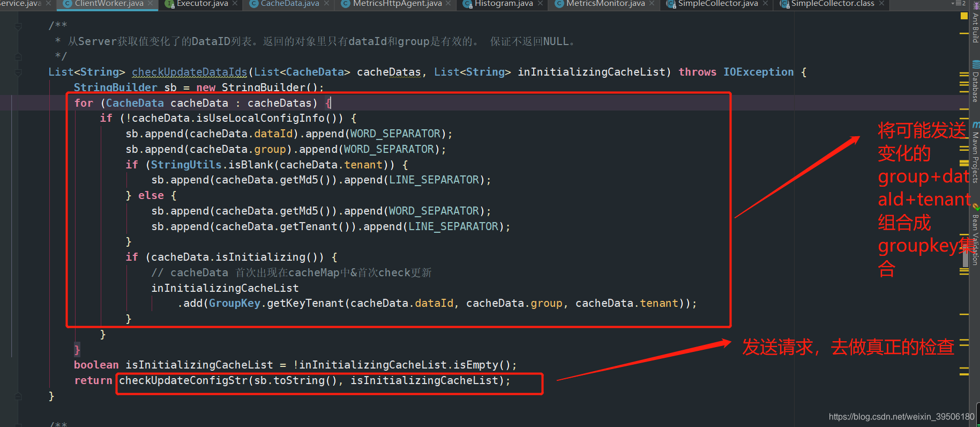Click StringUtils in the isBlank check
Image resolution: width=980 pixels, height=427 pixels.
tap(186, 165)
